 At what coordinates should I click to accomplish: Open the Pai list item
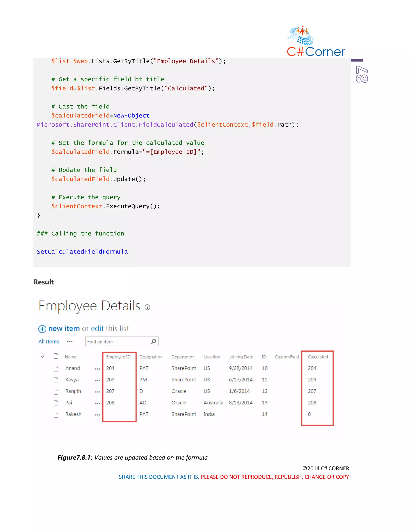click(x=69, y=403)
